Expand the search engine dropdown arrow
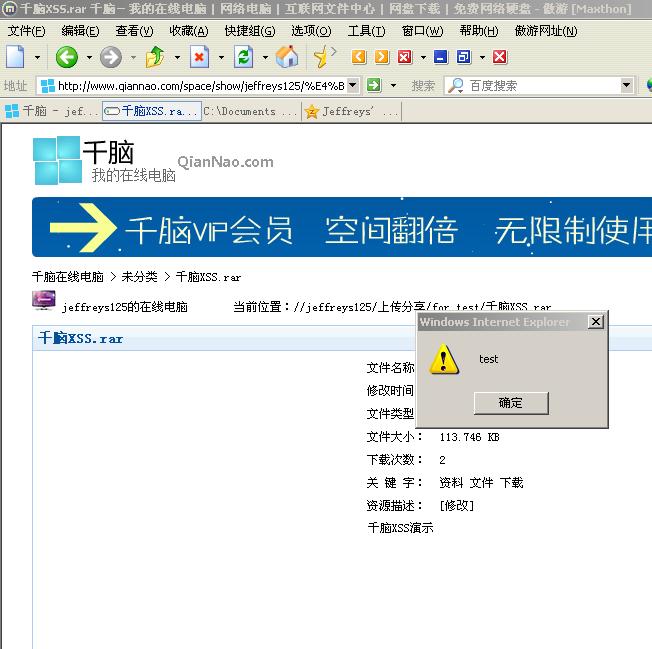Screen dimensions: 652x649 pyautogui.click(x=626, y=86)
